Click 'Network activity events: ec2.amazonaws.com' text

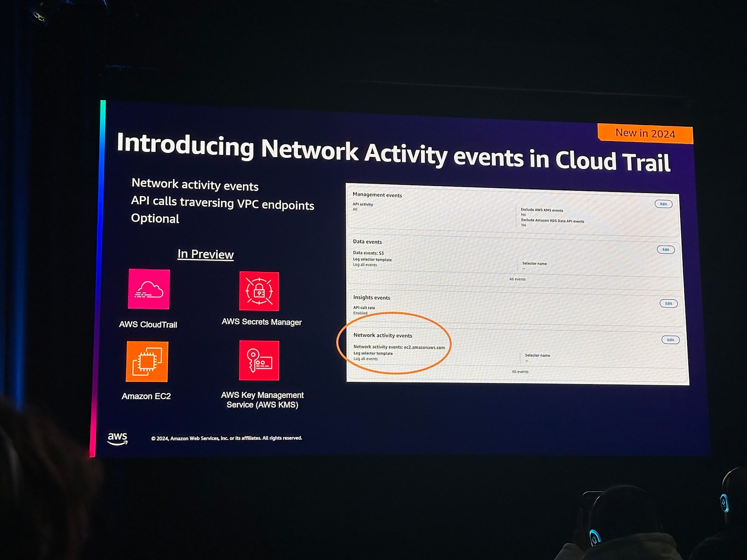point(399,347)
